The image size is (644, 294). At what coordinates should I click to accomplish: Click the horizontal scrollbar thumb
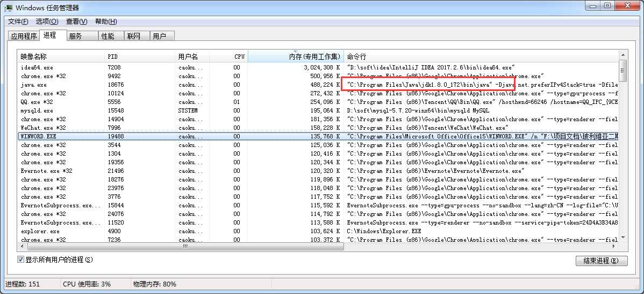pyautogui.click(x=185, y=246)
